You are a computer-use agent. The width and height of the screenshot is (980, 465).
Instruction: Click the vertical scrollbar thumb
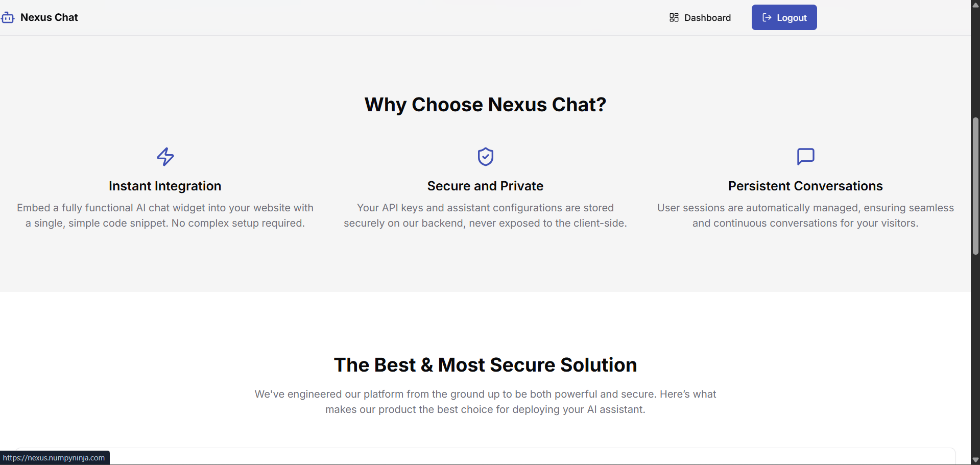click(975, 186)
